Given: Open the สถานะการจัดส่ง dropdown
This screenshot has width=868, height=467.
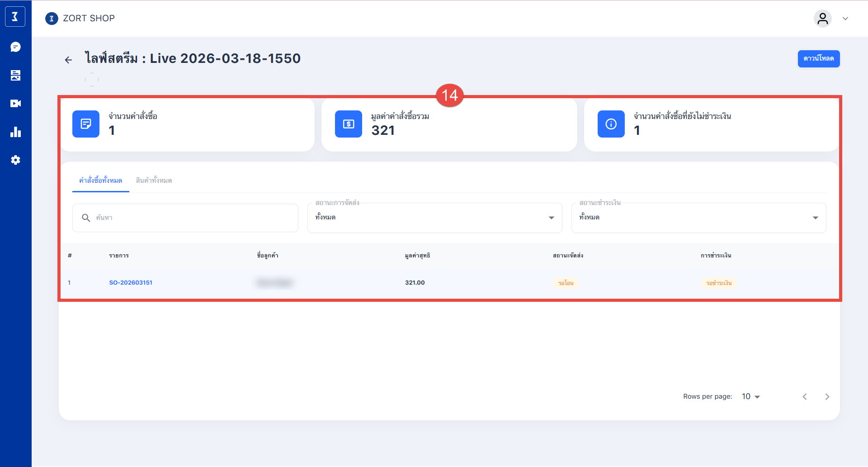Looking at the screenshot, I should [x=434, y=218].
